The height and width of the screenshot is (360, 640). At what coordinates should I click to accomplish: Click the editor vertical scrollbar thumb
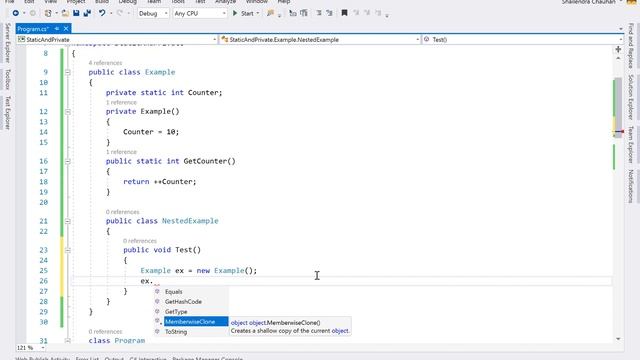coord(618,107)
